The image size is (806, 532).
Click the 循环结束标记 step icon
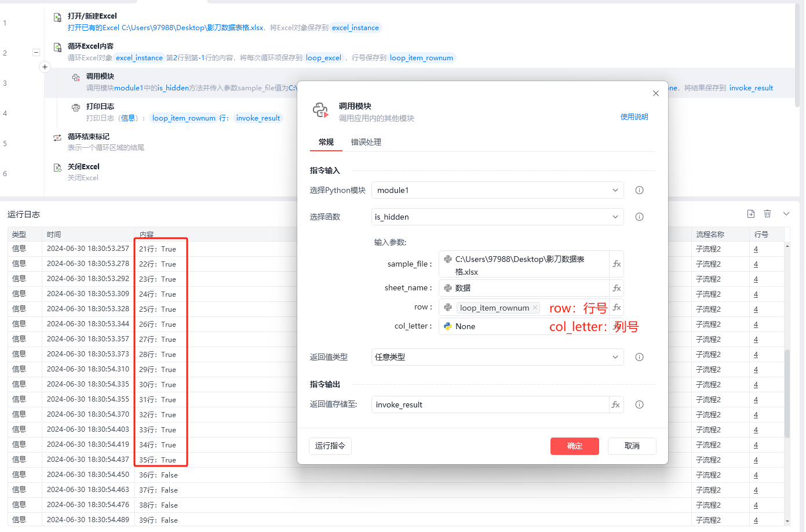57,138
